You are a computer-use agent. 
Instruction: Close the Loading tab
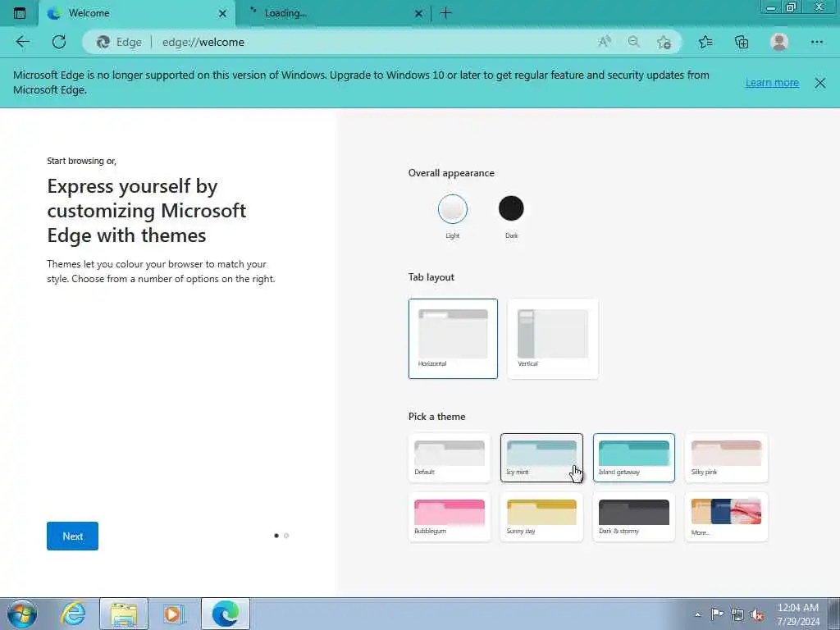click(418, 13)
